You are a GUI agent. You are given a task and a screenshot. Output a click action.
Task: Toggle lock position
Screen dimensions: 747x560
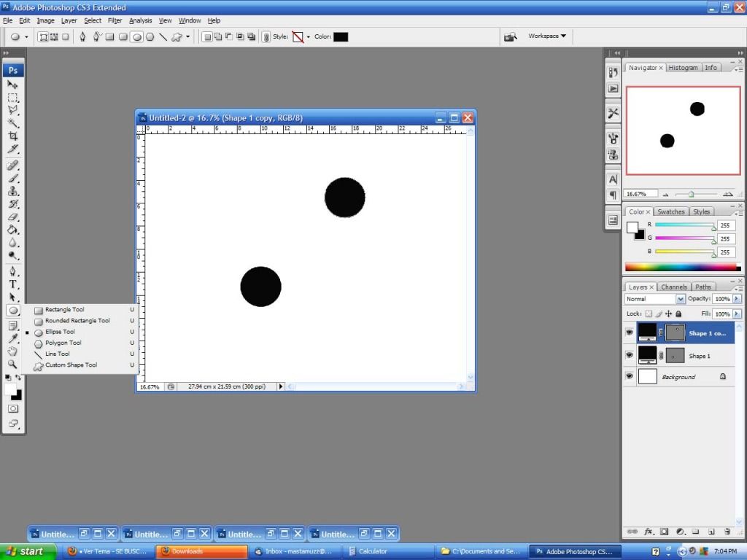tap(668, 314)
